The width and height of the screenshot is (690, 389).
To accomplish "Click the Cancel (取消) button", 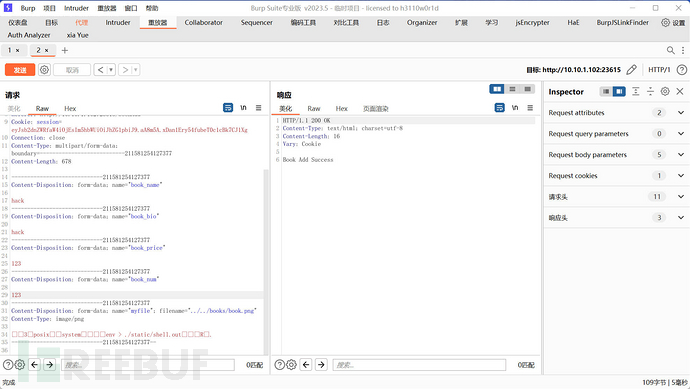I will point(72,70).
